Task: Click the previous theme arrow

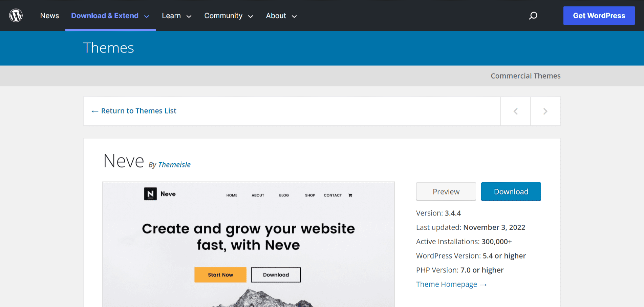Action: (515, 111)
